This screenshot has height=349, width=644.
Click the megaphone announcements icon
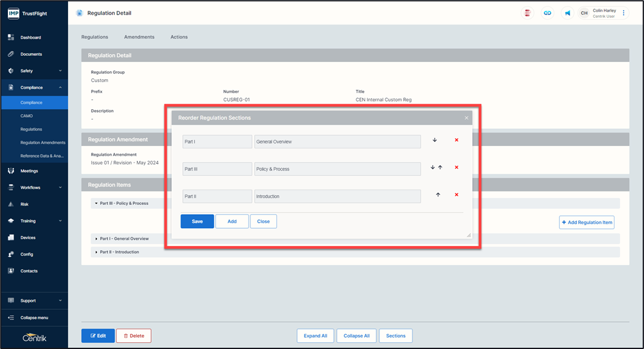567,13
